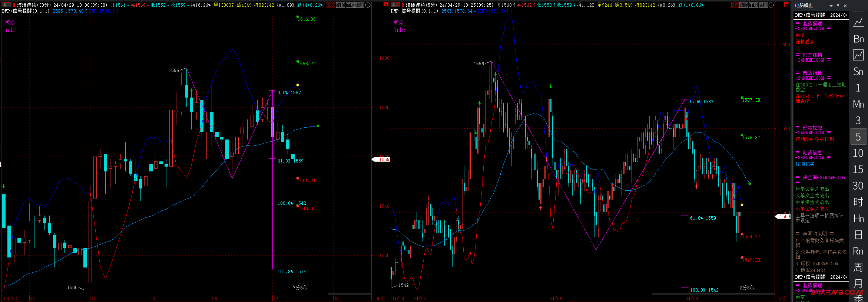
Task: Collapse the 形态捷握 section
Action: (x=813, y=130)
